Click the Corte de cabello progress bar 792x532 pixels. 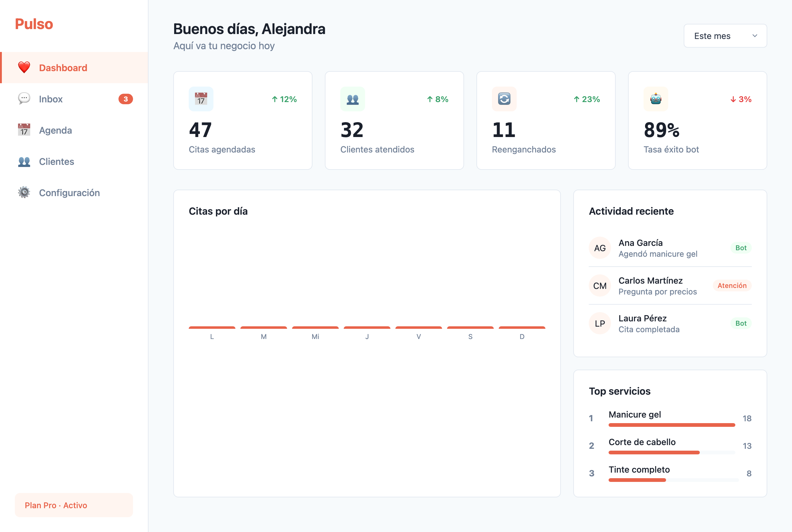672,452
